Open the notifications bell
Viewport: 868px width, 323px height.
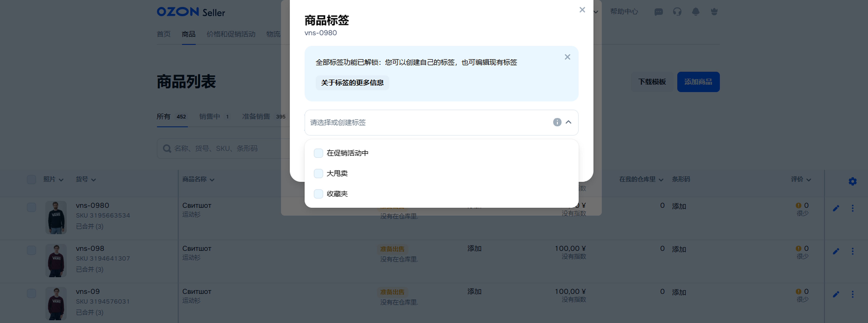[x=695, y=12]
